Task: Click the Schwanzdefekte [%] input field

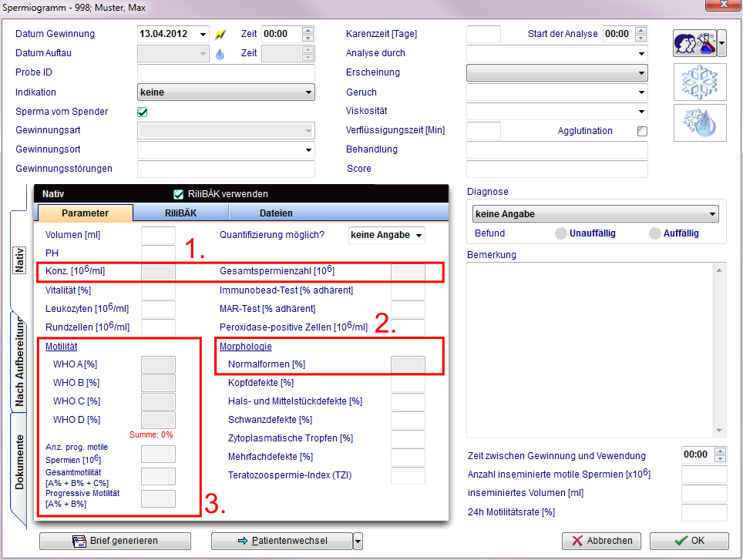Action: click(x=408, y=421)
